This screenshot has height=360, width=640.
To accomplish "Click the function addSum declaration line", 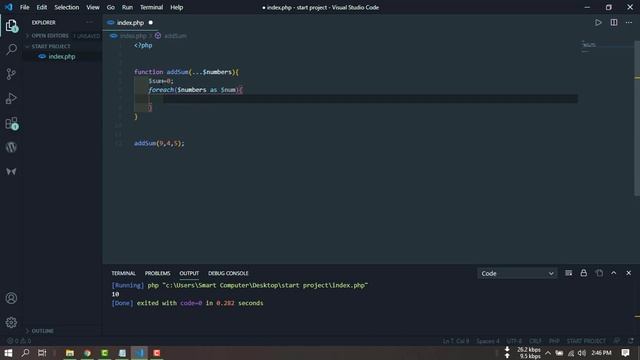I will 187,72.
